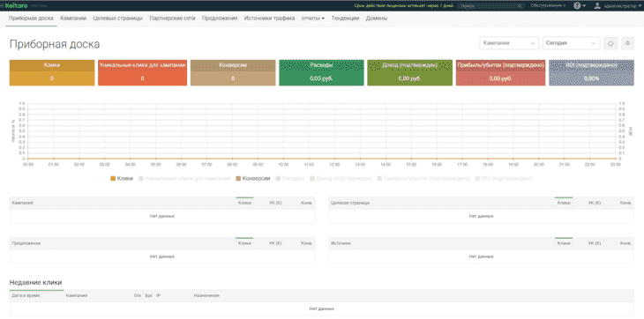Click the Приборная доска page title
The image size is (644, 319).
(55, 44)
